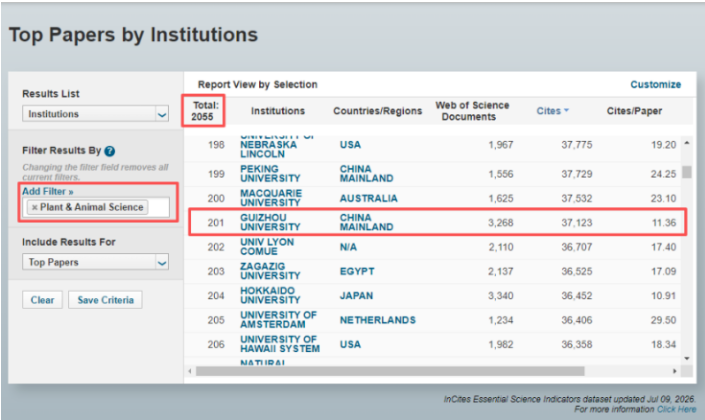Click cites per paper value 23.10
Image resolution: width=705 pixels, height=420 pixels.
pos(664,198)
